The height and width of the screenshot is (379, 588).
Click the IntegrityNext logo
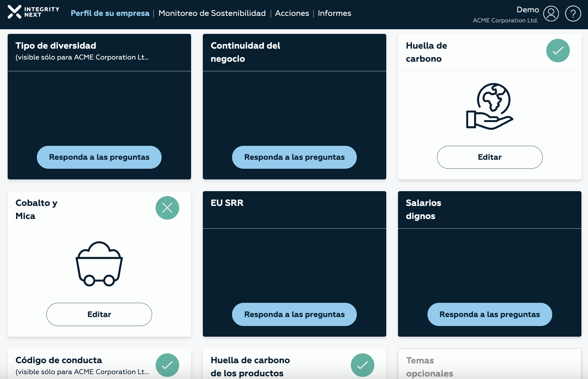(x=33, y=12)
